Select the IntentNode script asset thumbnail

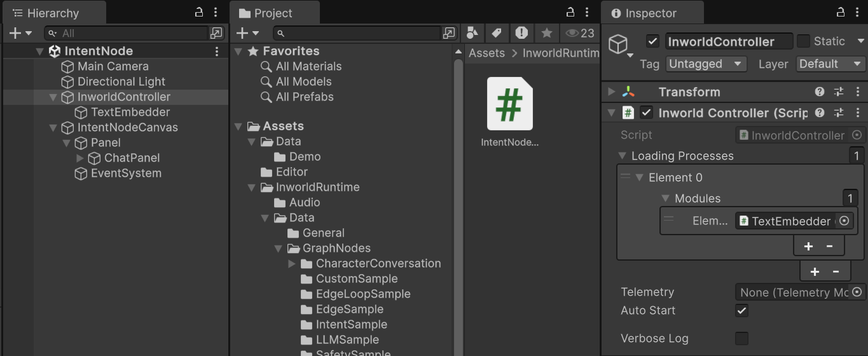(x=509, y=104)
